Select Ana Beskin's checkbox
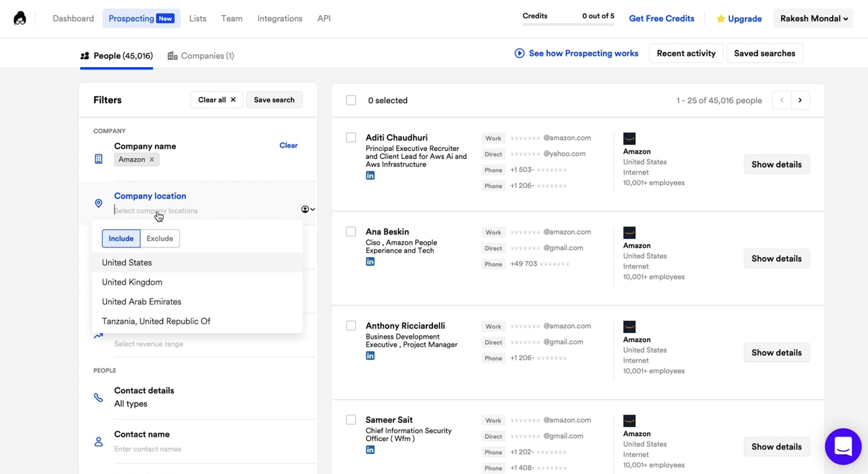Viewport: 868px width, 474px height. [351, 232]
